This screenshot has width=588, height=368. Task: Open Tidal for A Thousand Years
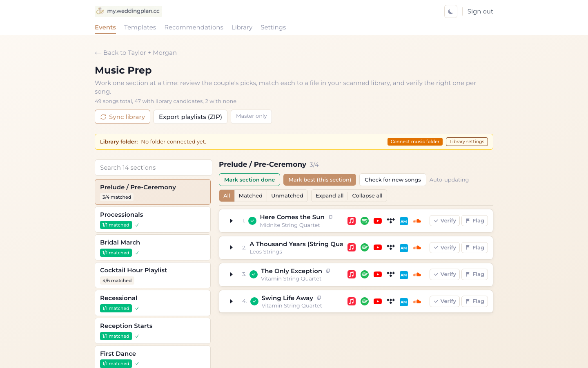click(391, 247)
